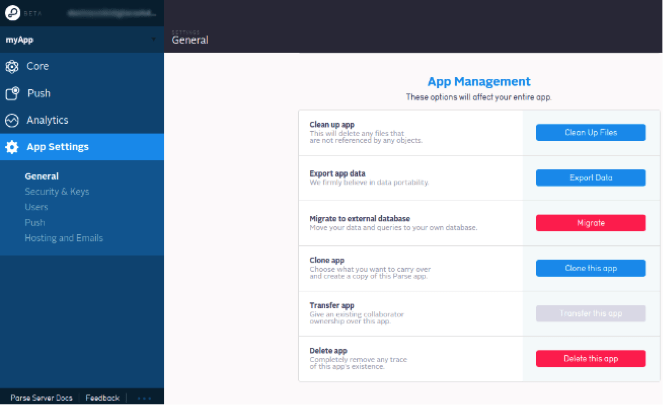The height and width of the screenshot is (405, 663).
Task: Click the Parse logo icon
Action: [12, 13]
